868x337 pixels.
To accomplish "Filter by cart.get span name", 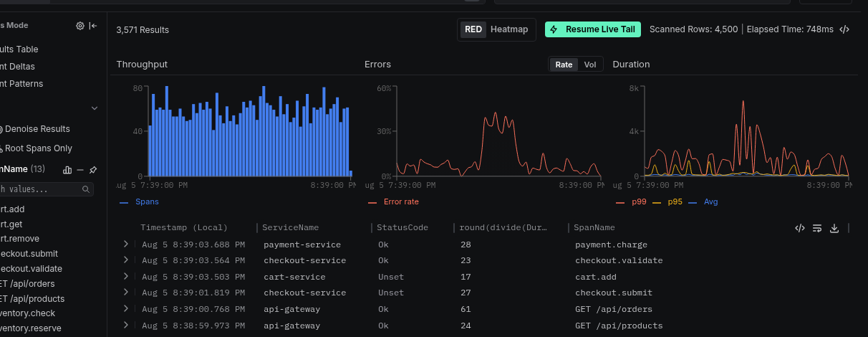I will click(11, 224).
